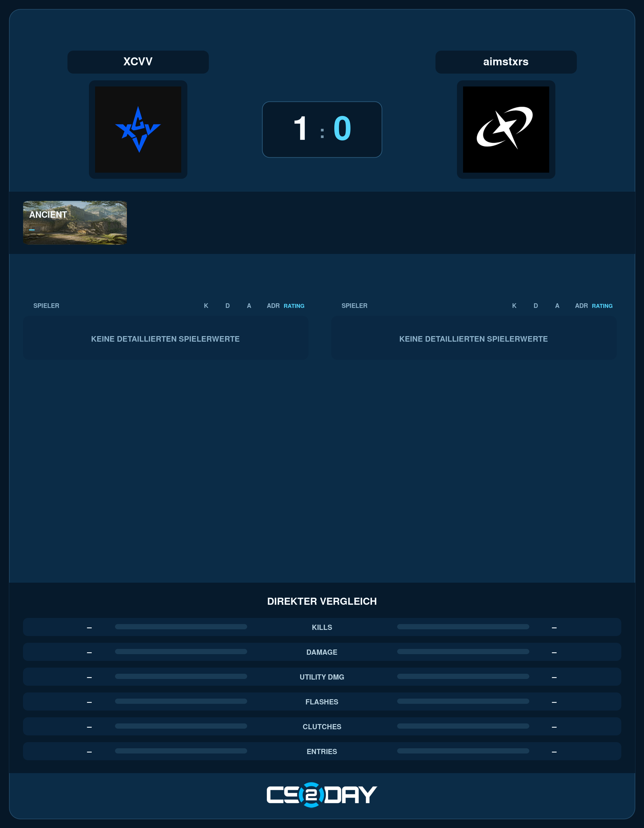Click the right ENTRIES comparison bar
644x828 pixels.
(x=463, y=751)
